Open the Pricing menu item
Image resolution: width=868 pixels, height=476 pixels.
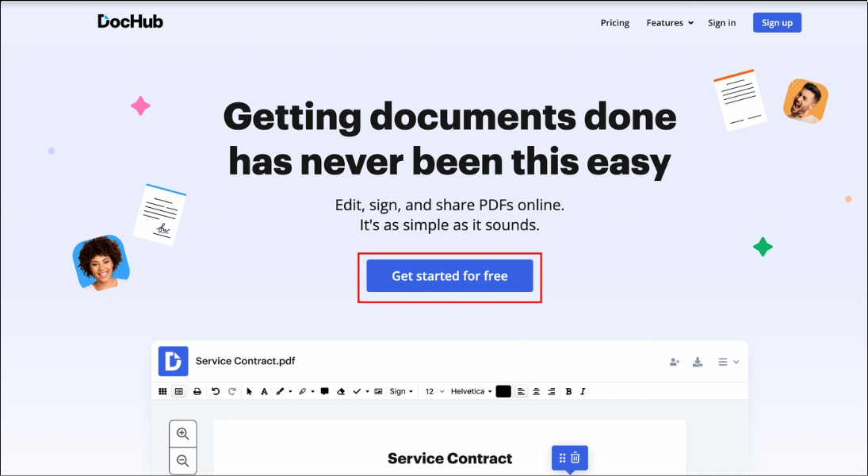click(x=614, y=22)
